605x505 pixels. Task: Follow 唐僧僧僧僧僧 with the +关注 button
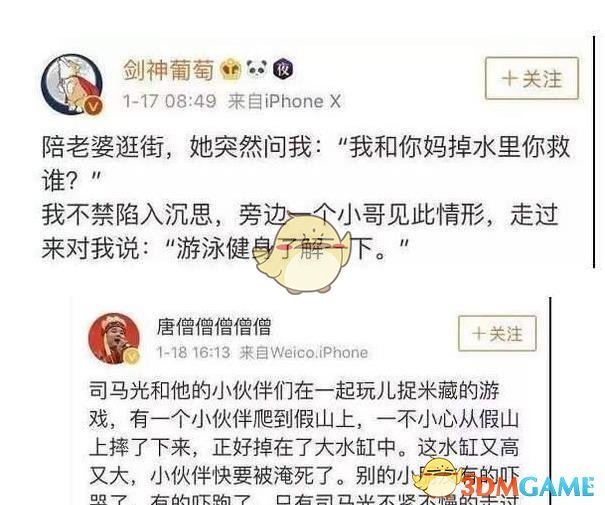(497, 333)
